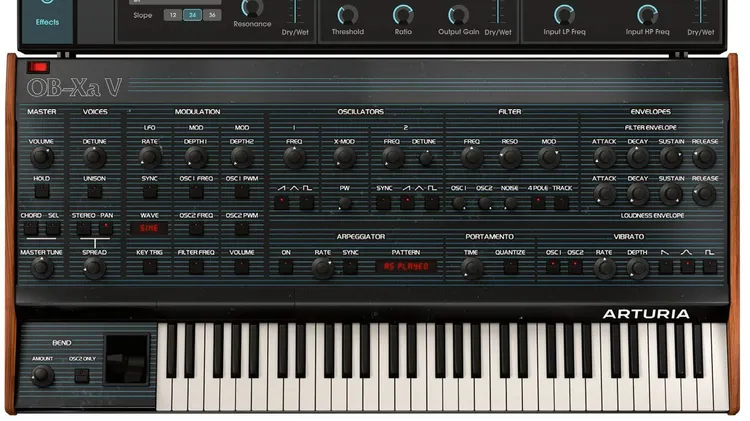Viewport: 750px width, 421px height.
Task: Click the Portamento Time knob
Action: [x=472, y=268]
